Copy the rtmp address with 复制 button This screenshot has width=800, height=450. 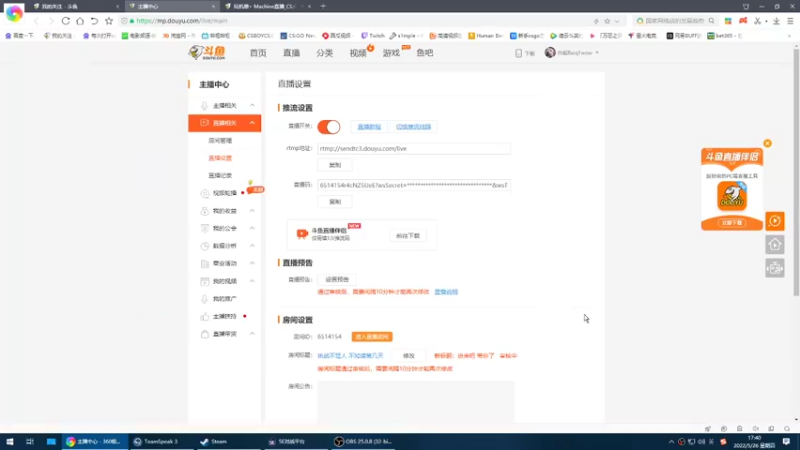335,165
